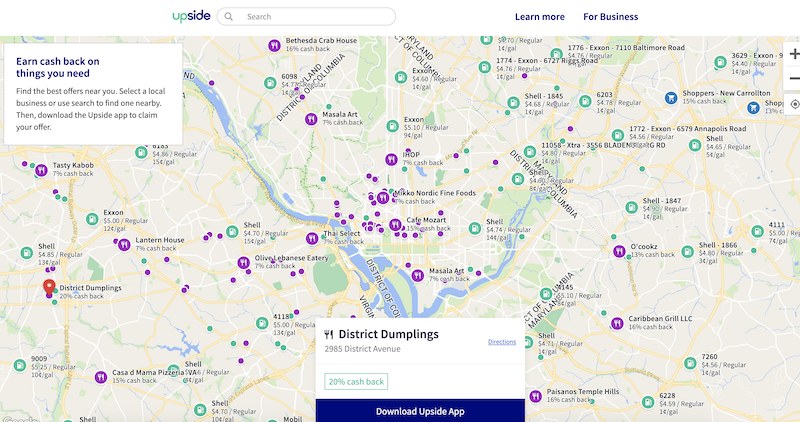
Task: Click the search magnifier icon
Action: 229,17
